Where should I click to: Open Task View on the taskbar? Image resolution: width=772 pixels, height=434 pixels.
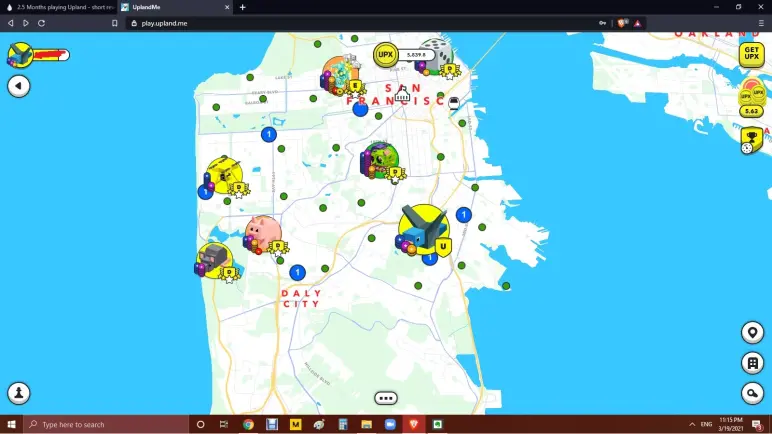click(x=224, y=424)
